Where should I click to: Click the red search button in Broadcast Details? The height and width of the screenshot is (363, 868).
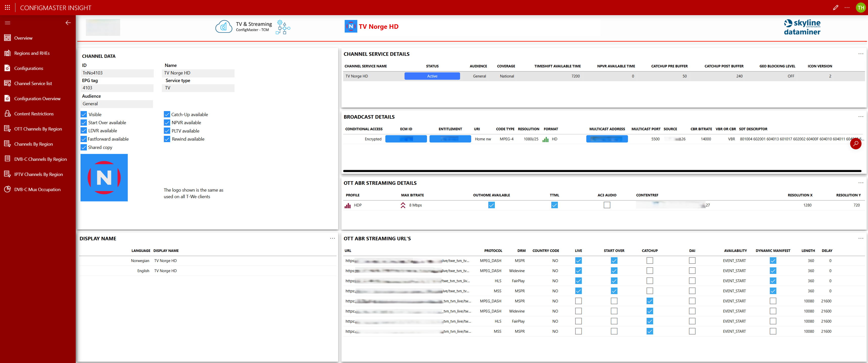coord(856,143)
